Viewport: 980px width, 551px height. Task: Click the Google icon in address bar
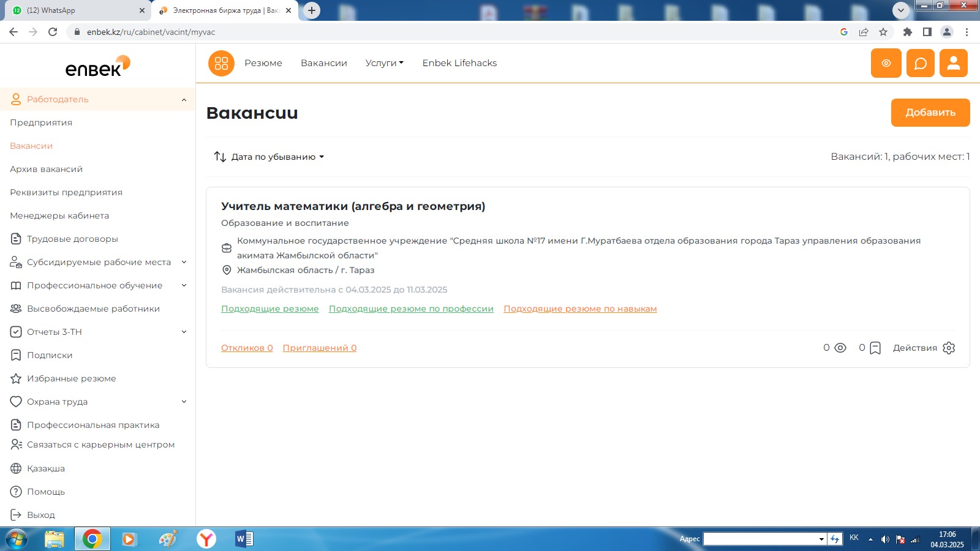coord(844,32)
